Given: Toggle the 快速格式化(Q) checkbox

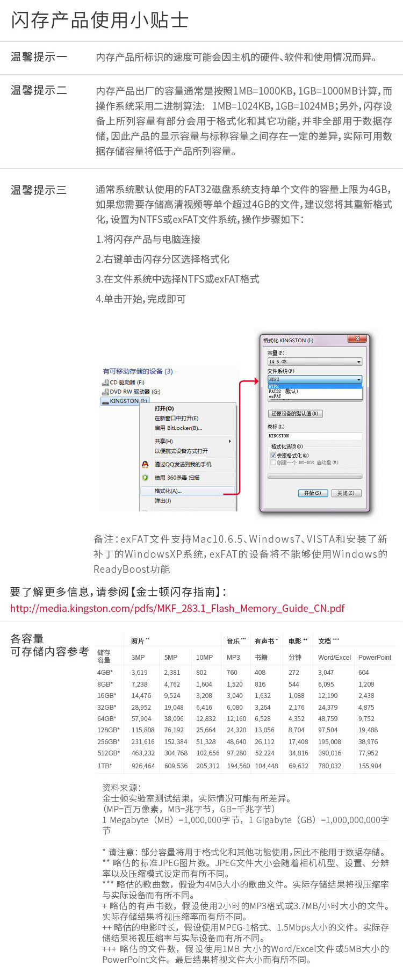Looking at the screenshot, I should pyautogui.click(x=273, y=456).
